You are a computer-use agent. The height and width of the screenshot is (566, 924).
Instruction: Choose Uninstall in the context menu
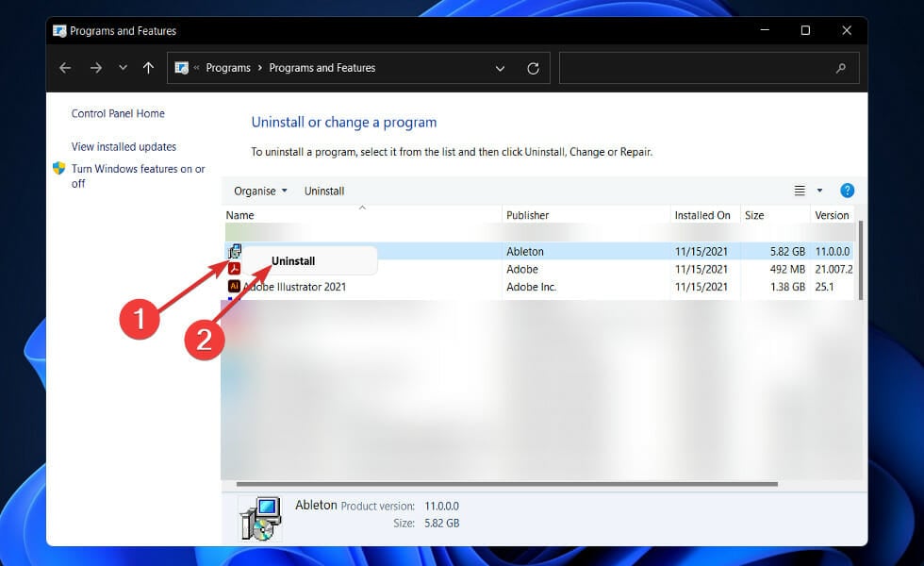point(293,261)
